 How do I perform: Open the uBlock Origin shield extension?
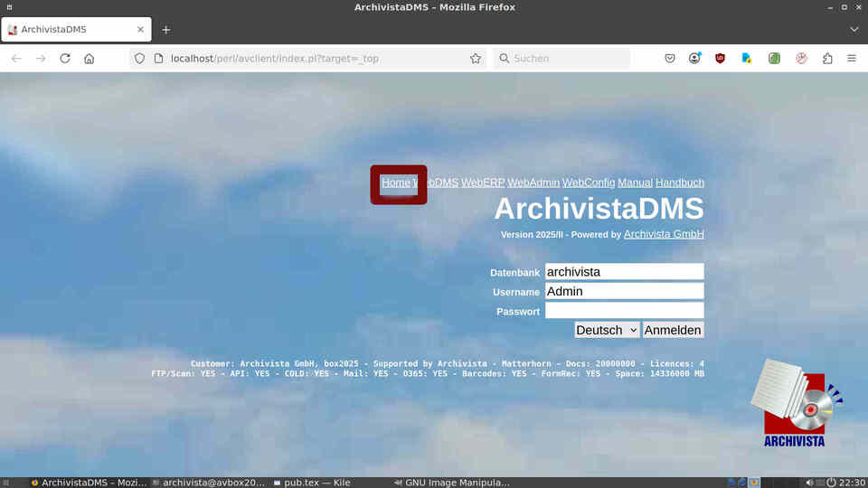click(x=720, y=58)
